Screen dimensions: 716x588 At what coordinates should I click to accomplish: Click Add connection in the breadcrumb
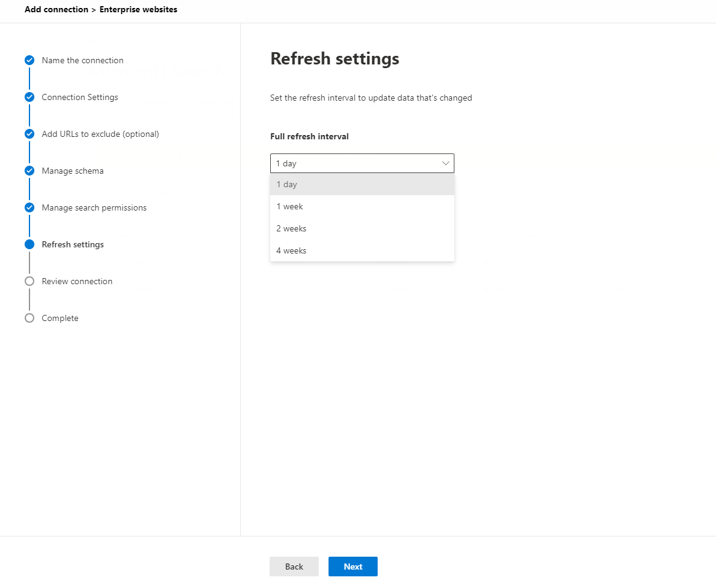click(56, 10)
